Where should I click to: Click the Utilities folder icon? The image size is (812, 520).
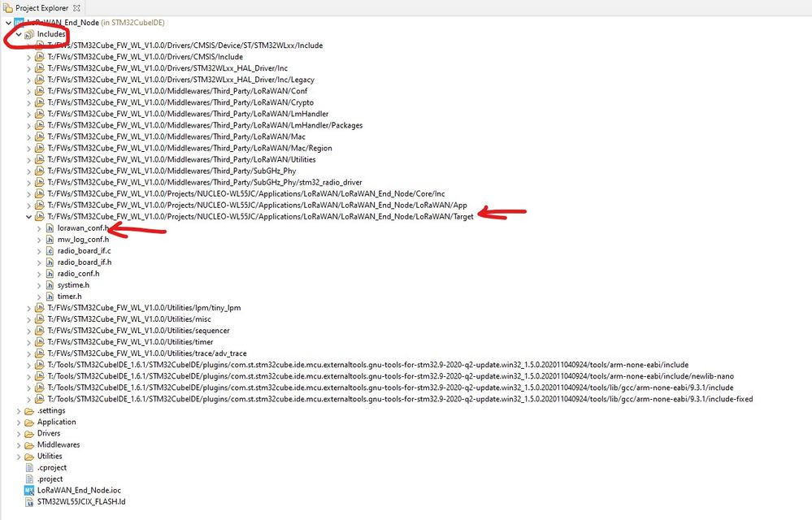point(29,457)
